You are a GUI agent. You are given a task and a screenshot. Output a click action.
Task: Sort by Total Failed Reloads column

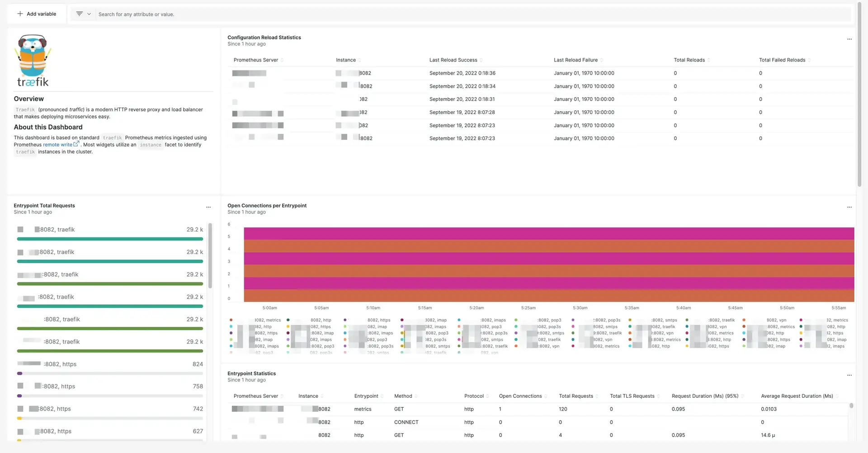[782, 60]
